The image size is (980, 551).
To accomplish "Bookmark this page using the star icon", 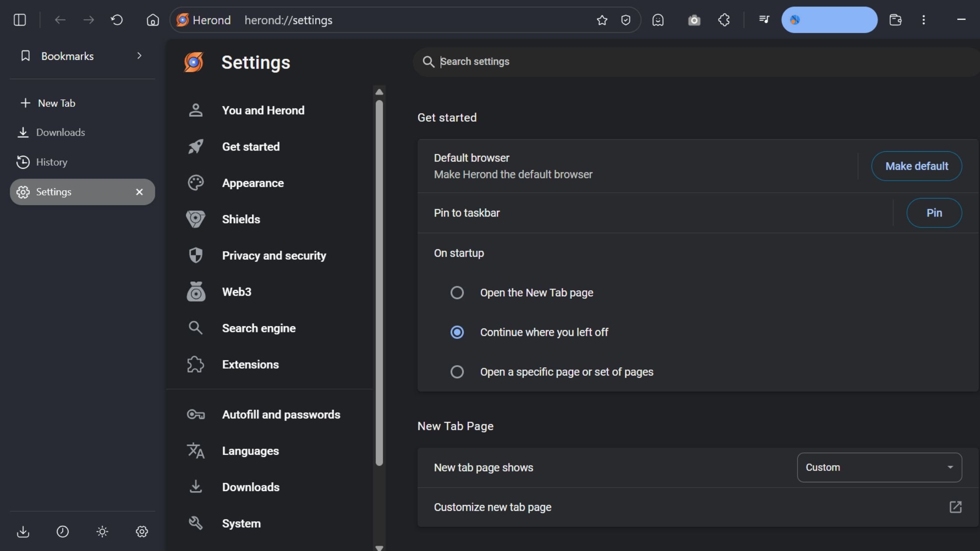I will tap(602, 20).
